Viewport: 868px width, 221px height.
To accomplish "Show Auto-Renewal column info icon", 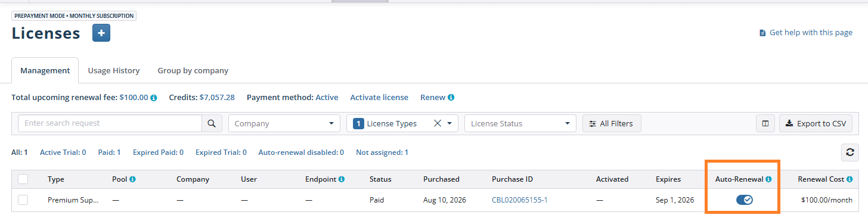I will pos(768,179).
